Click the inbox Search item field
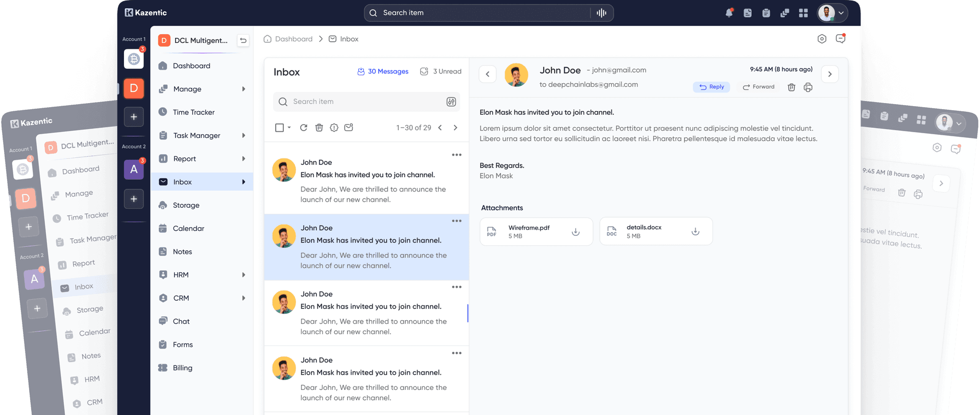 coord(366,102)
